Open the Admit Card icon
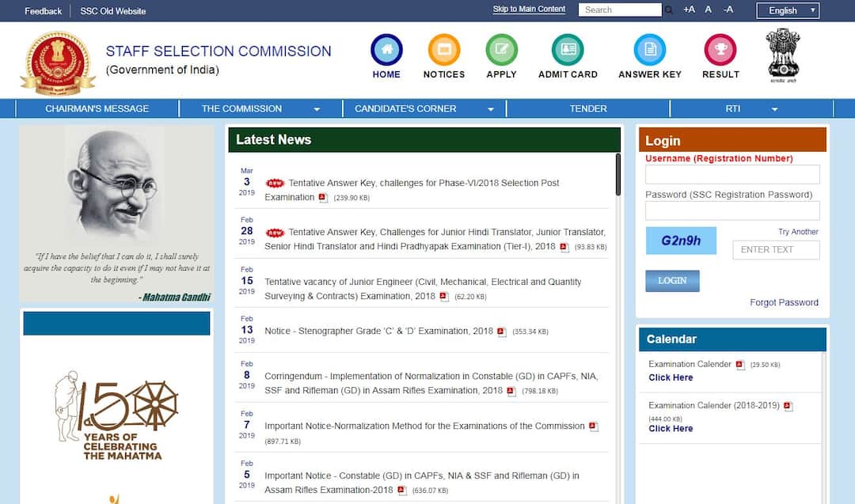855x504 pixels. coord(568,50)
